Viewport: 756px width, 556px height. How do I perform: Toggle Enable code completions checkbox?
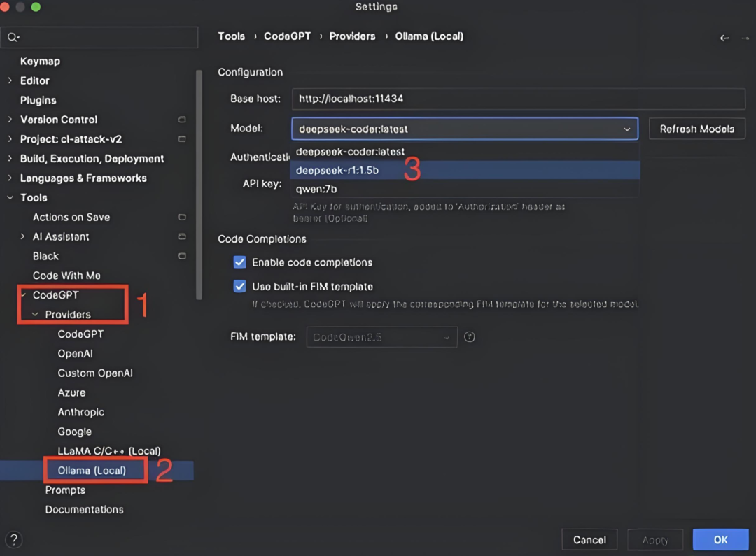[239, 262]
